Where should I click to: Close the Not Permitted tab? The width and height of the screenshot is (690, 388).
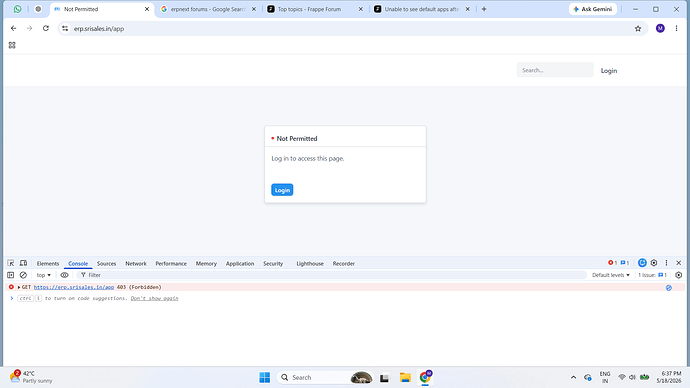(x=147, y=9)
